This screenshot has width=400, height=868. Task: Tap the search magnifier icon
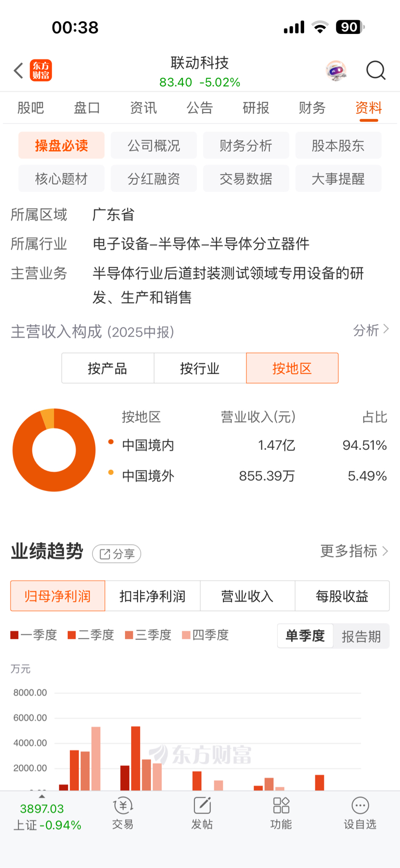click(x=376, y=70)
